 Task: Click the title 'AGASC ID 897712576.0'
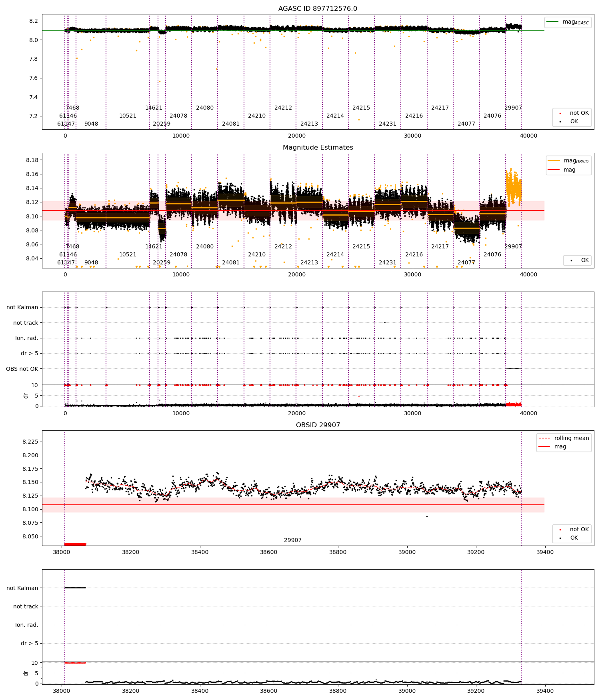point(318,9)
